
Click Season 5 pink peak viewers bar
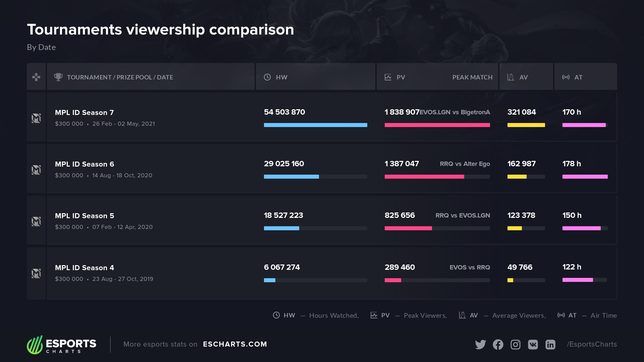(x=408, y=228)
